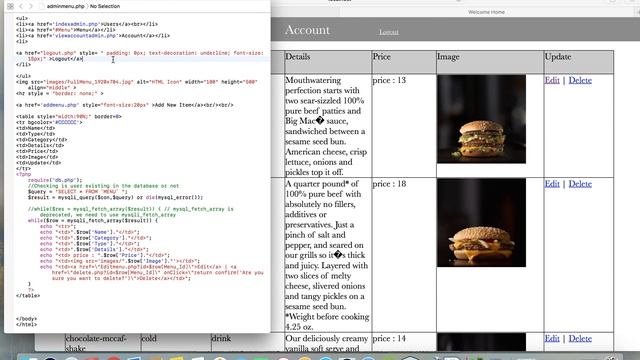Place cursor on the '</html>' closing line
Viewport: 640px width, 360px height.
(27, 324)
